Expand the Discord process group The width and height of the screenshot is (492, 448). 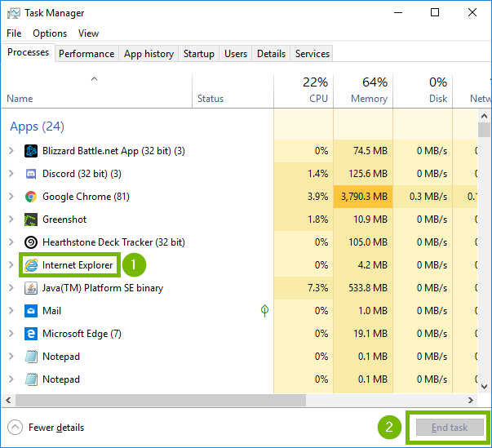(11, 174)
